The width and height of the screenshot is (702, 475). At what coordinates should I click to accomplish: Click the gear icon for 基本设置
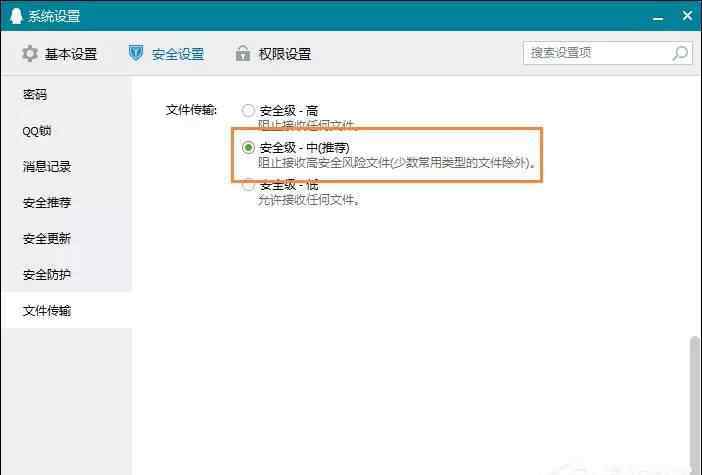click(30, 54)
